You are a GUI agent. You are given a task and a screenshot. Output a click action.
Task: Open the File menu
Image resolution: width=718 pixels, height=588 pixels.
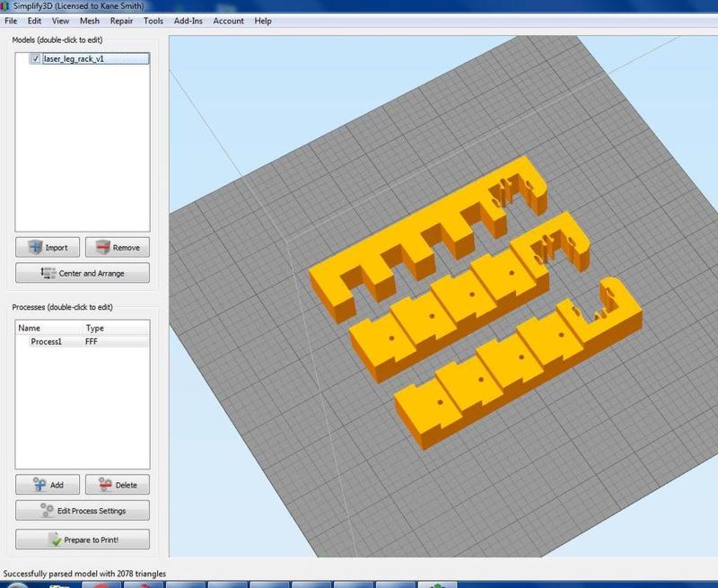coord(11,21)
